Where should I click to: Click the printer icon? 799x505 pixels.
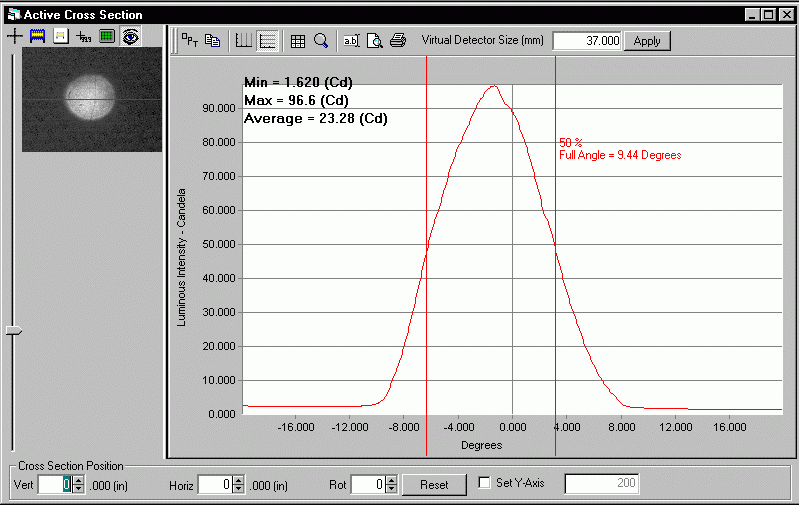398,40
